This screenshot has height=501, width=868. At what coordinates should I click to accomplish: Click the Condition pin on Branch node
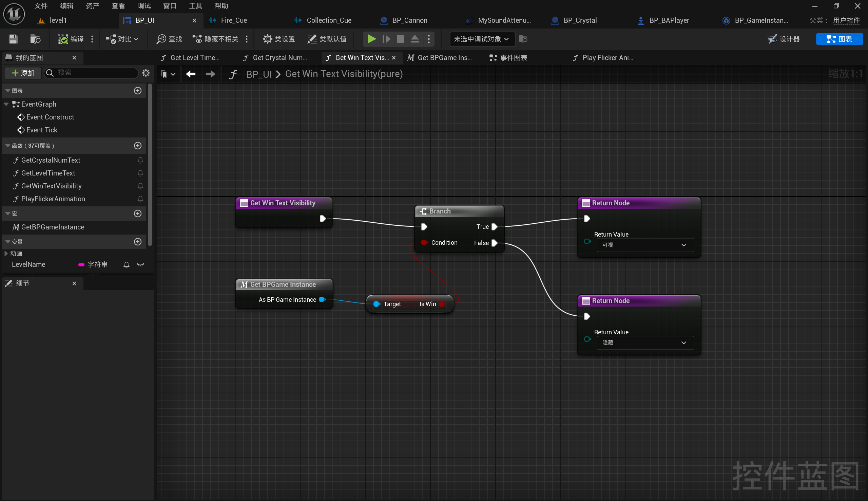coord(424,242)
